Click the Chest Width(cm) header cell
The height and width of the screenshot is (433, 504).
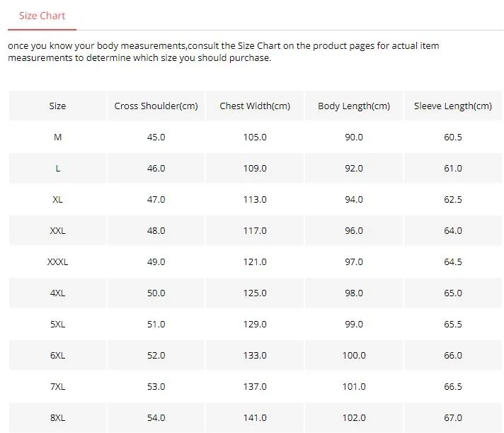point(255,106)
